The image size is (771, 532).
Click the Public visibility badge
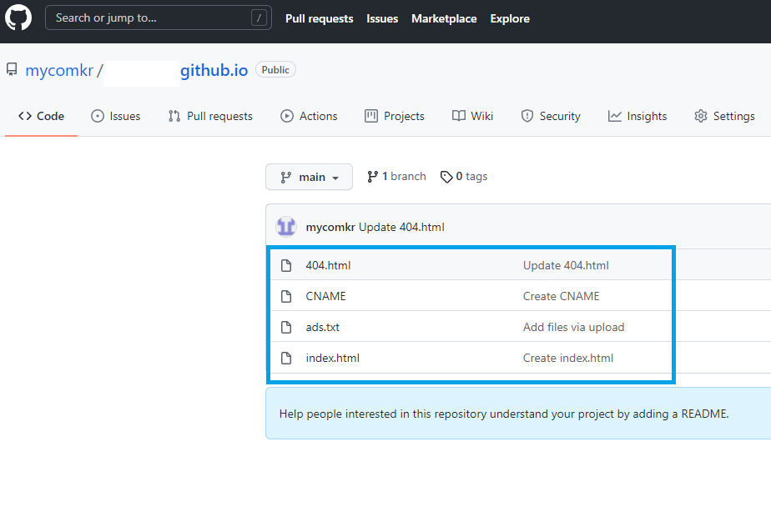click(x=275, y=70)
